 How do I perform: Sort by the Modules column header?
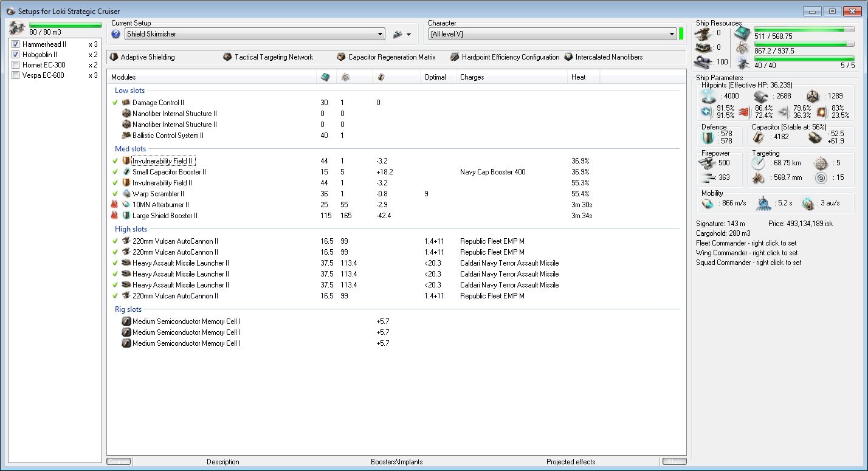[213, 77]
